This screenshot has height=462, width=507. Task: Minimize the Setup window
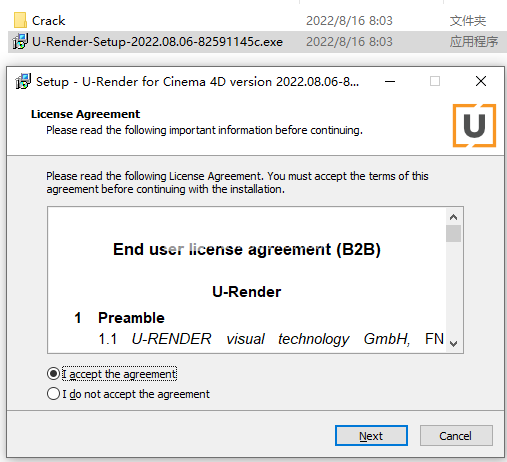(x=390, y=81)
